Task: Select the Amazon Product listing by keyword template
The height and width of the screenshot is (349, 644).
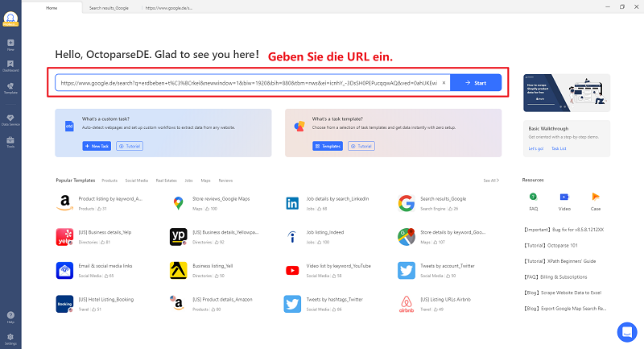Action: [100, 203]
